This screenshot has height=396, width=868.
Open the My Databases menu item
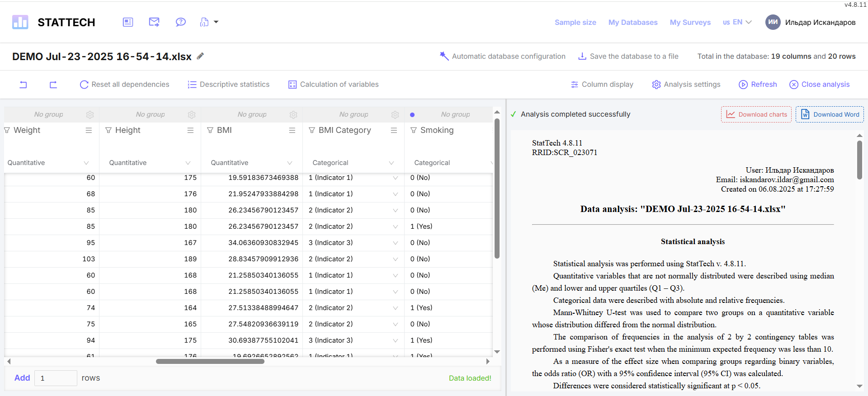pos(633,22)
